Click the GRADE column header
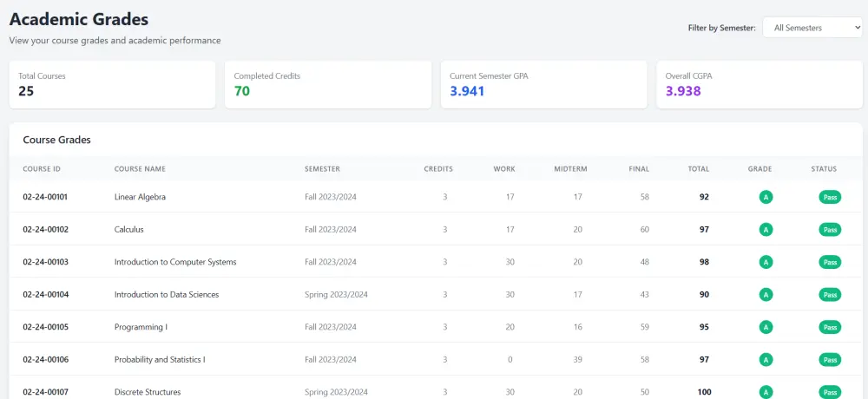 (760, 169)
